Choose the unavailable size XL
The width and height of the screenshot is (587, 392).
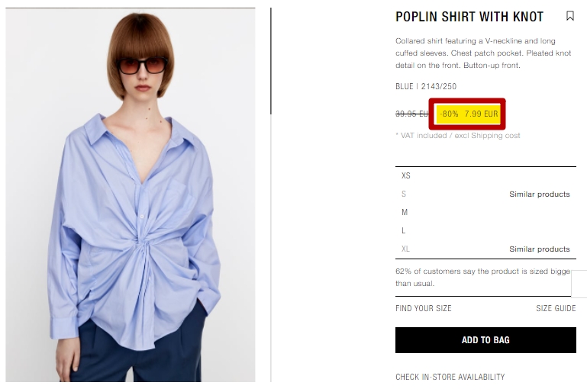coord(405,249)
